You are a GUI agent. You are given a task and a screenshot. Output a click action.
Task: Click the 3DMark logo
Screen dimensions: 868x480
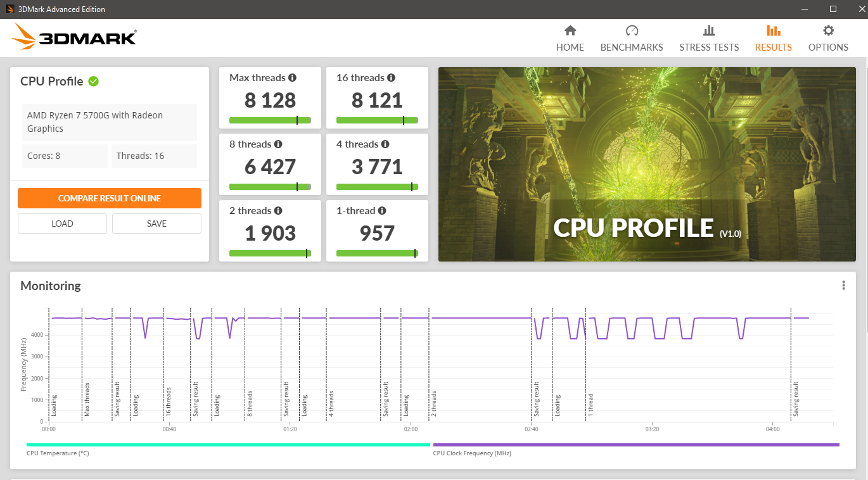[x=73, y=37]
